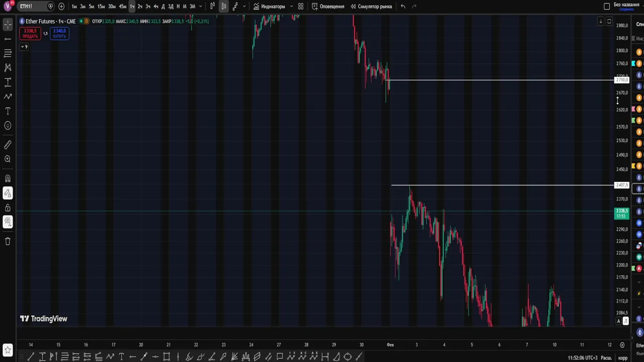
Task: Click the scroll-to-latest down arrow on chart
Action: pos(601,22)
